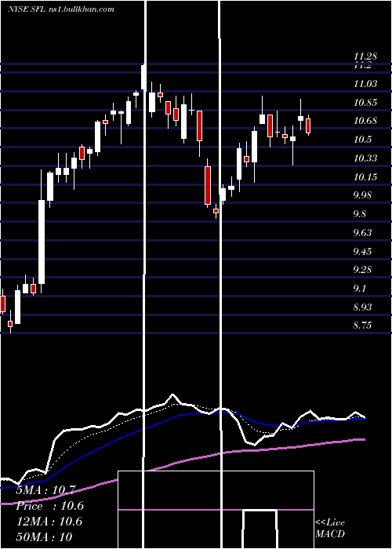Click the 11.03 price axis label
392x549 pixels.
pyautogui.click(x=365, y=84)
